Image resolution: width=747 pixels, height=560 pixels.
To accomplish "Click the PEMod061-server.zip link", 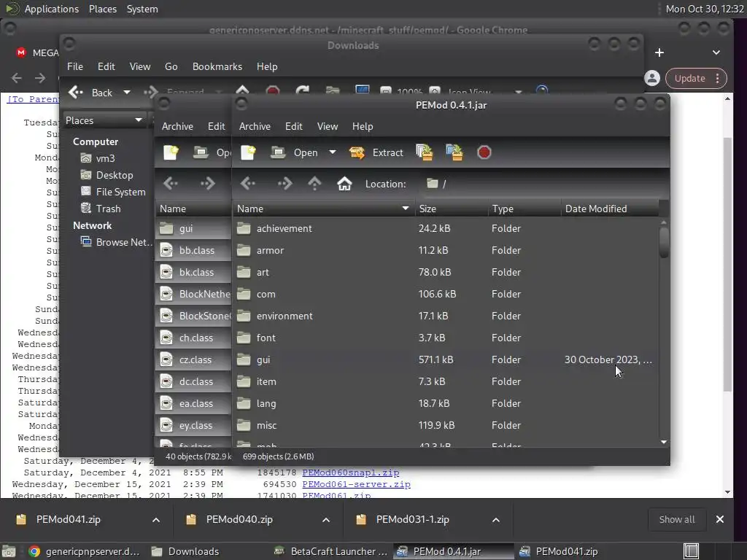I will click(356, 484).
